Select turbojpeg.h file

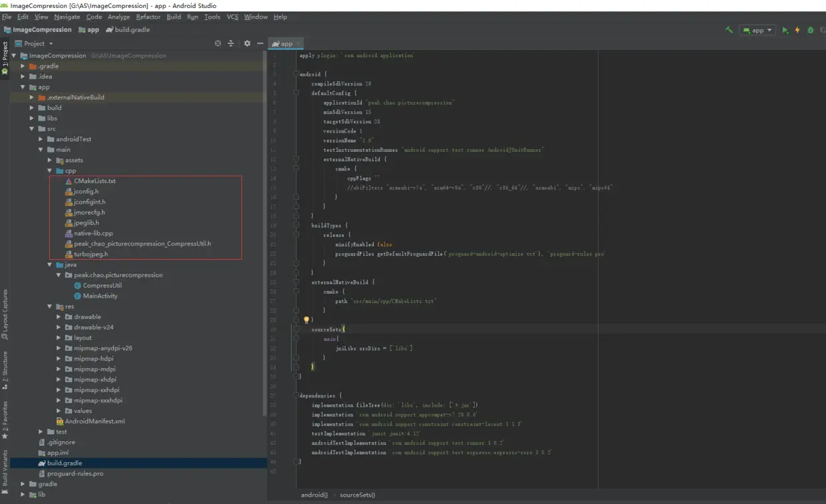(86, 254)
